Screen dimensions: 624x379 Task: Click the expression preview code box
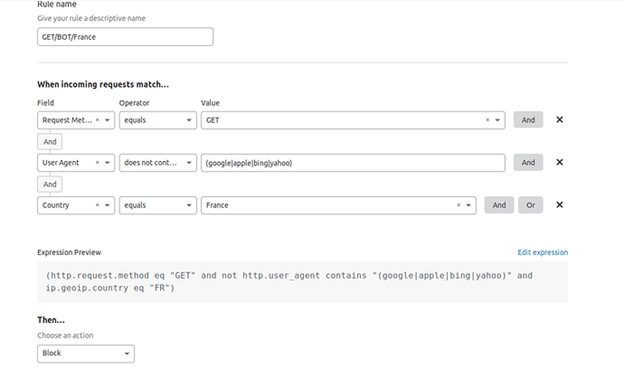[x=302, y=282]
